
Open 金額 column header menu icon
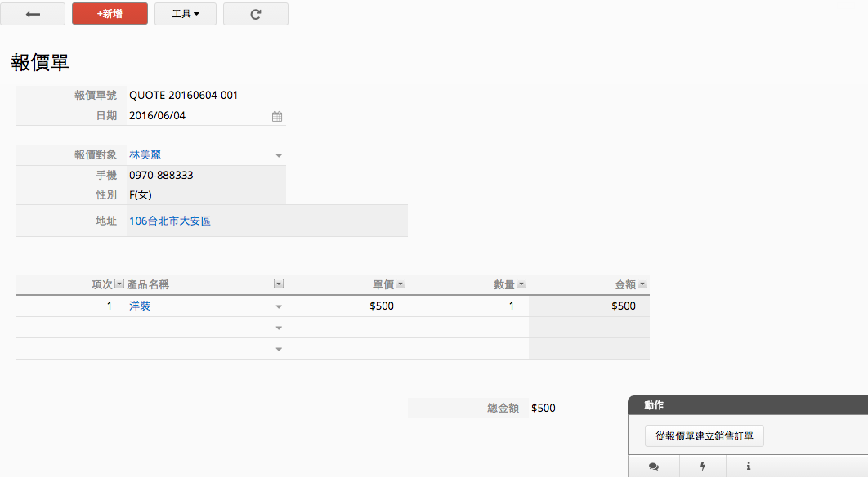coord(642,284)
